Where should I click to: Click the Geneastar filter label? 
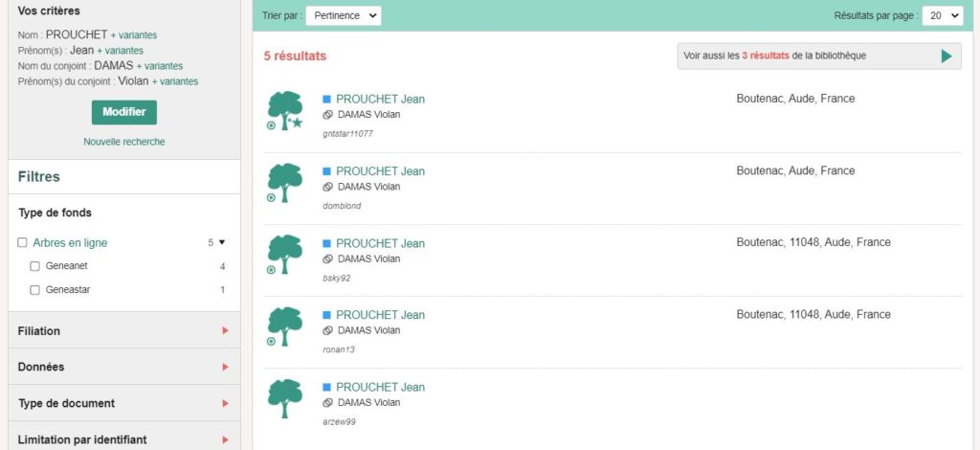point(68,290)
